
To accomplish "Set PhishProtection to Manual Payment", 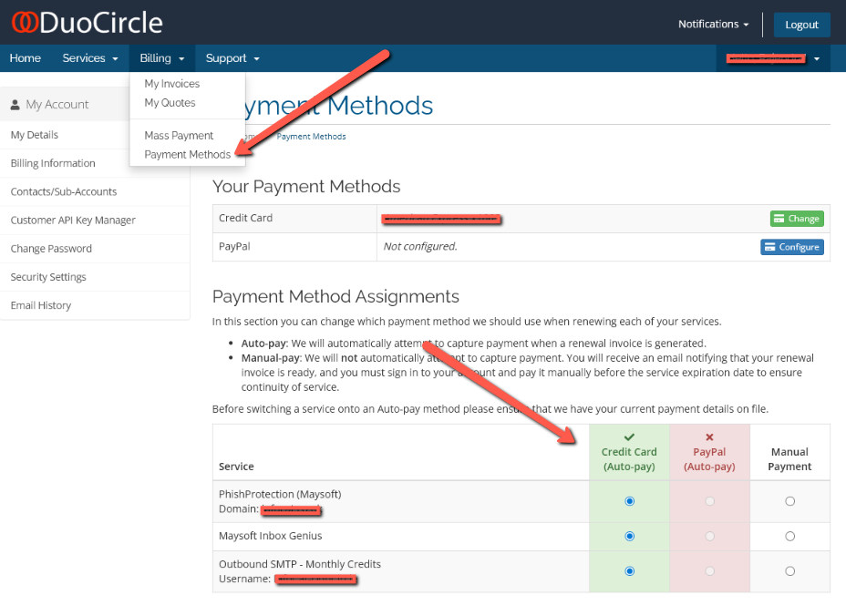I will (789, 501).
